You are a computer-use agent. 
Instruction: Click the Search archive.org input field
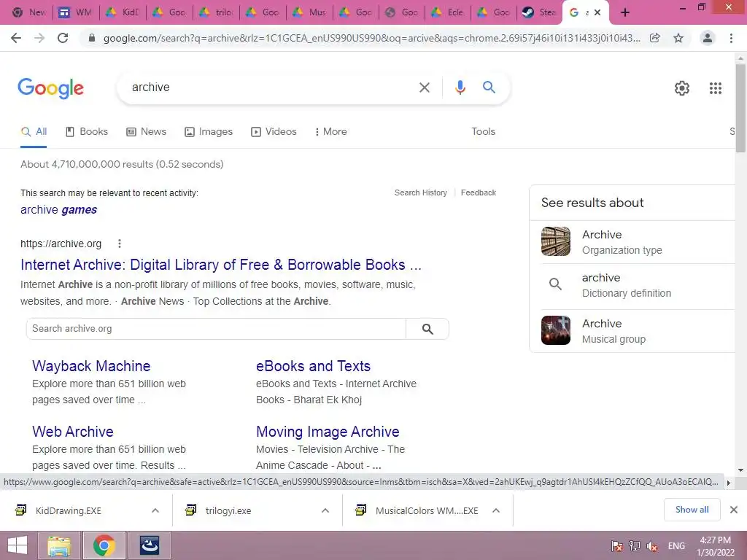tap(216, 329)
